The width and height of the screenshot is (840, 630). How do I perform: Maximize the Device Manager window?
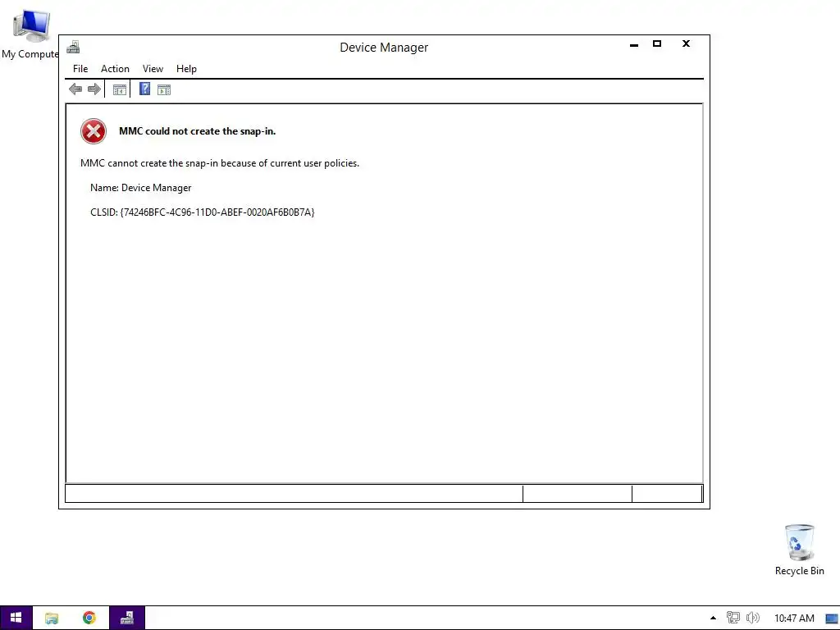pyautogui.click(x=657, y=44)
